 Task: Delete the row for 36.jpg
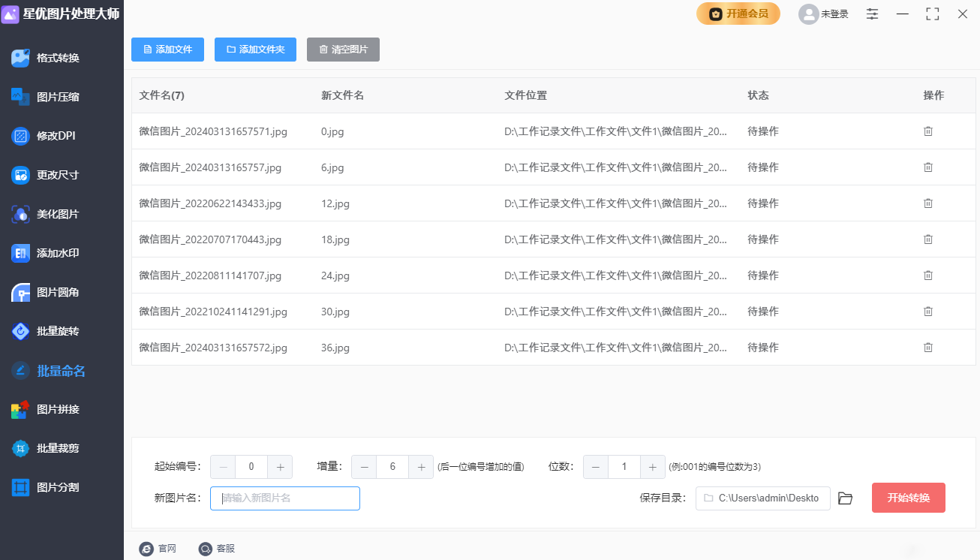click(x=928, y=348)
